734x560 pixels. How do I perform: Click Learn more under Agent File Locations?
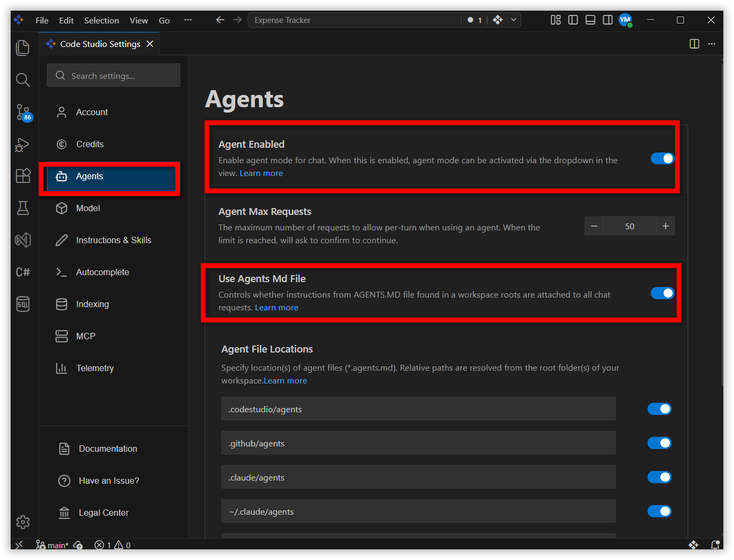click(285, 381)
